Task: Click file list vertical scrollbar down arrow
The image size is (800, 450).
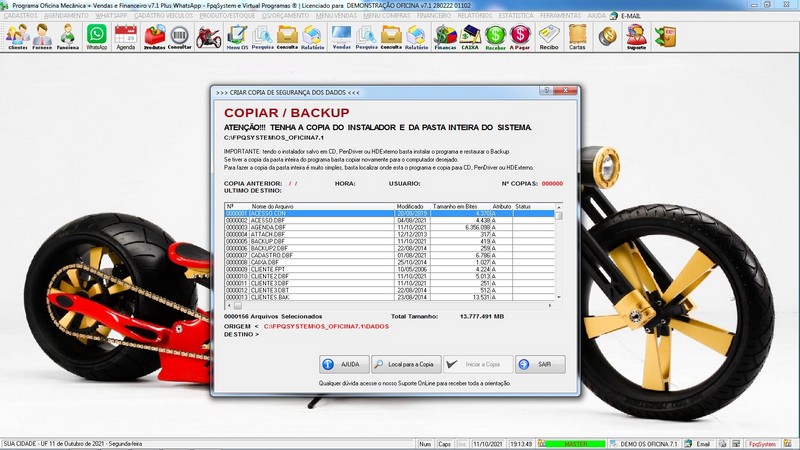Action: pos(559,297)
